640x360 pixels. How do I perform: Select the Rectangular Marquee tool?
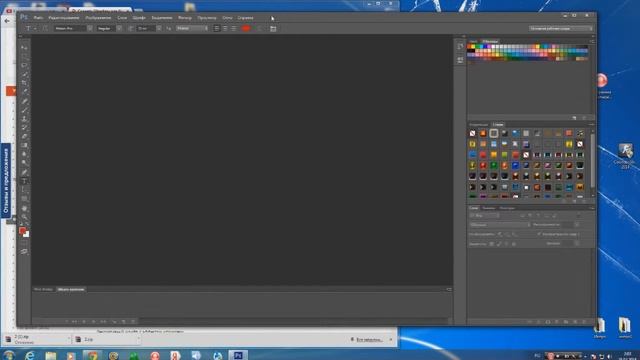[24, 56]
